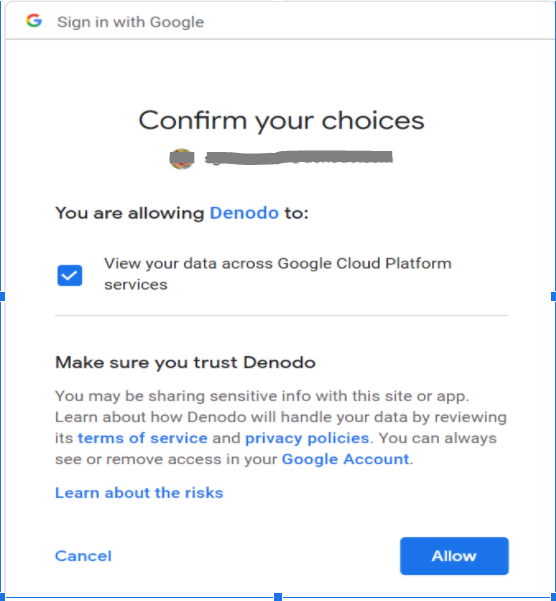Click the View your data across Google Cloud label
556x601 pixels.
[278, 274]
